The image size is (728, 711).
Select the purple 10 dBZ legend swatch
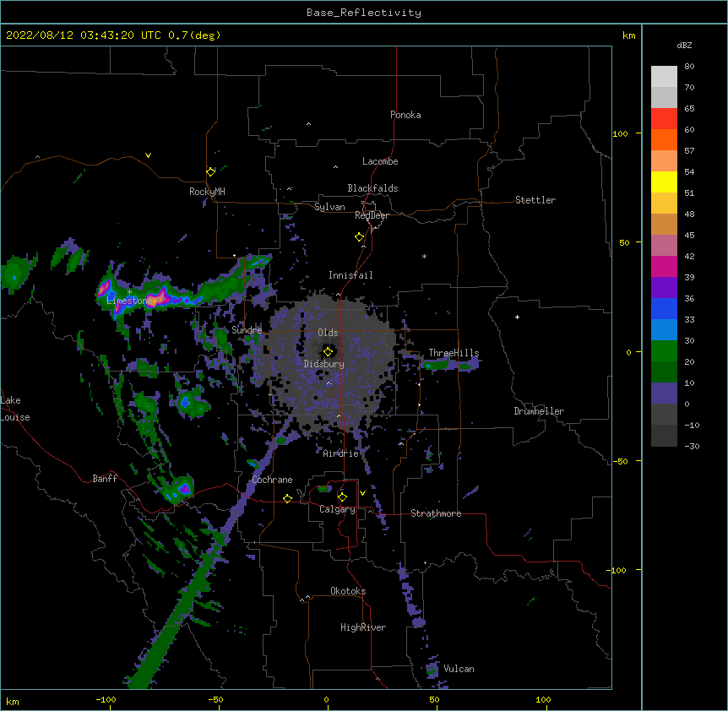click(664, 393)
